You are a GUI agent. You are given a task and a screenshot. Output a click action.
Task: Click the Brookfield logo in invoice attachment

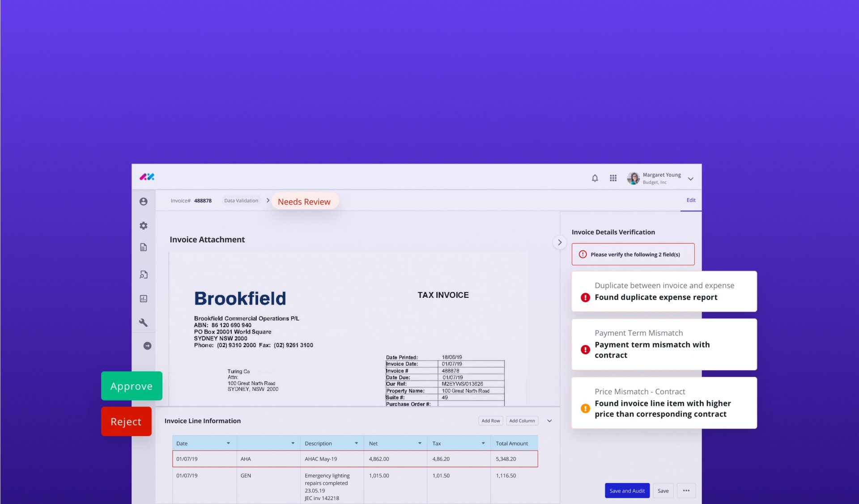coord(240,298)
